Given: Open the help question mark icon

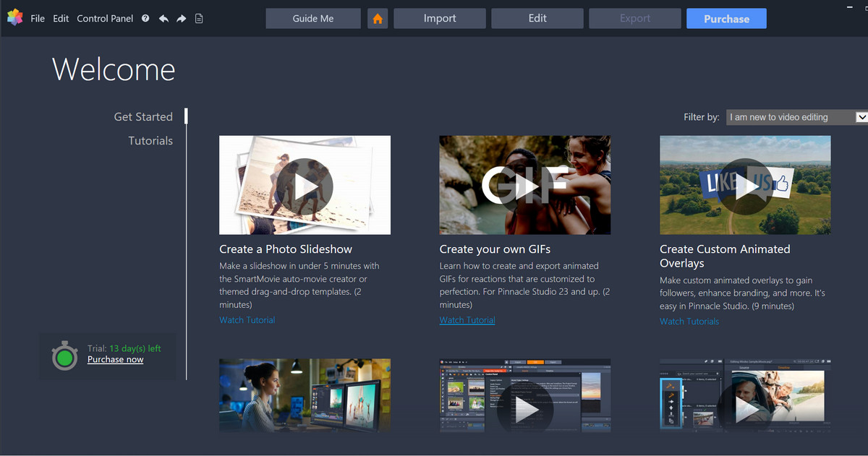Looking at the screenshot, I should click(145, 18).
